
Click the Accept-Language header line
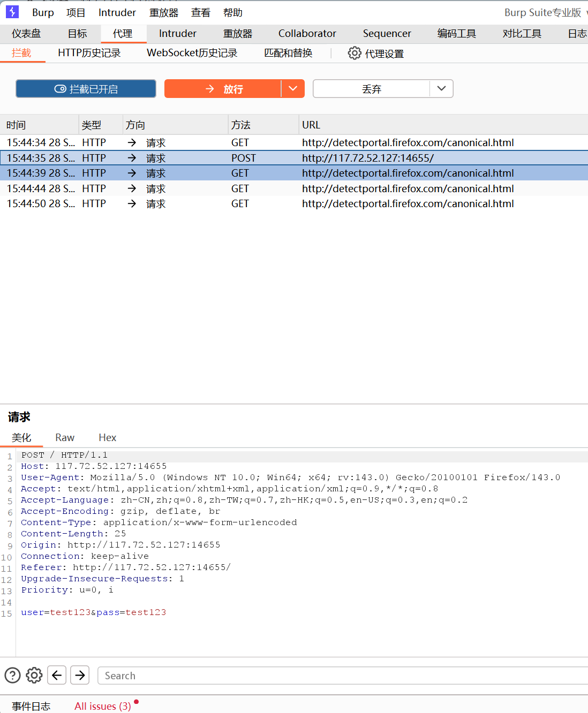click(x=244, y=500)
